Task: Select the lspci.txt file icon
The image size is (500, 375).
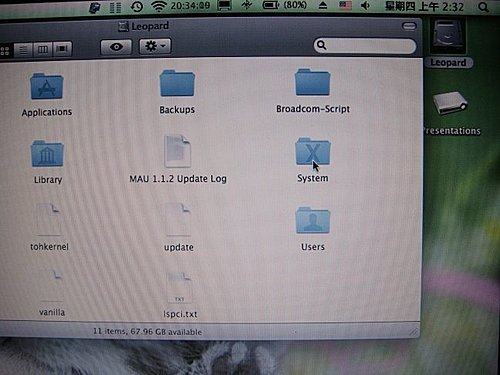Action: 179,287
